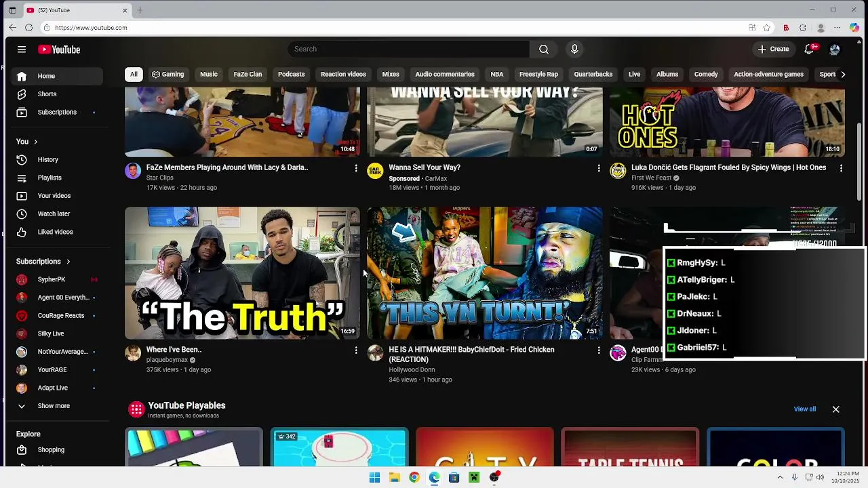This screenshot has width=868, height=488.
Task: Open options for Wanna Sell Your Way ad
Action: pos(599,168)
